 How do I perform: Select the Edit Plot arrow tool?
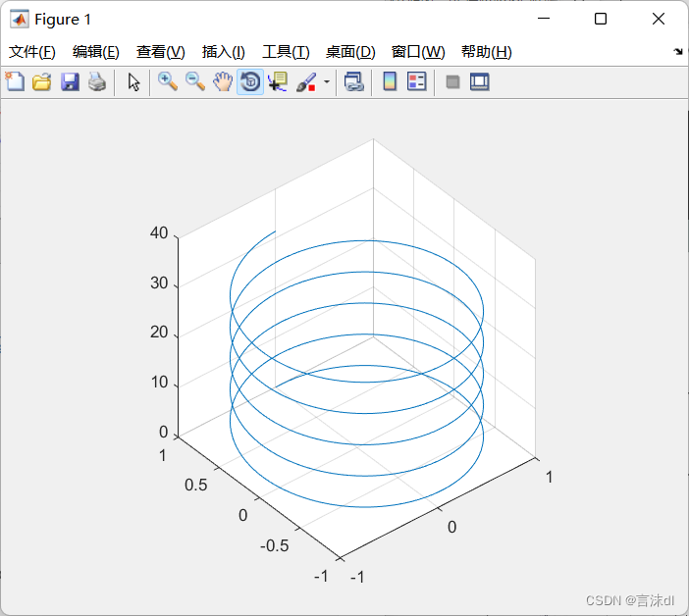(134, 82)
